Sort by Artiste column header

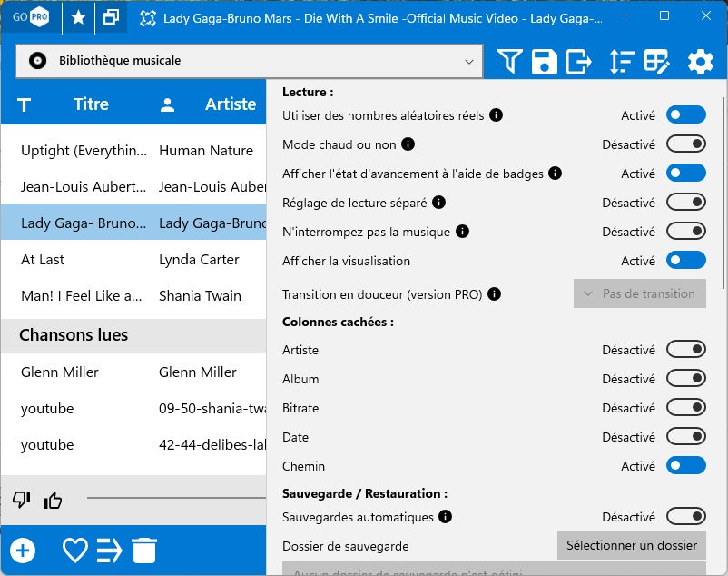coord(231,104)
